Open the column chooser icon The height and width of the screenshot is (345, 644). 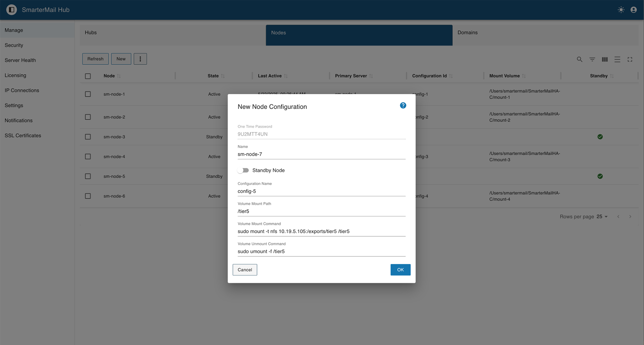(604, 59)
